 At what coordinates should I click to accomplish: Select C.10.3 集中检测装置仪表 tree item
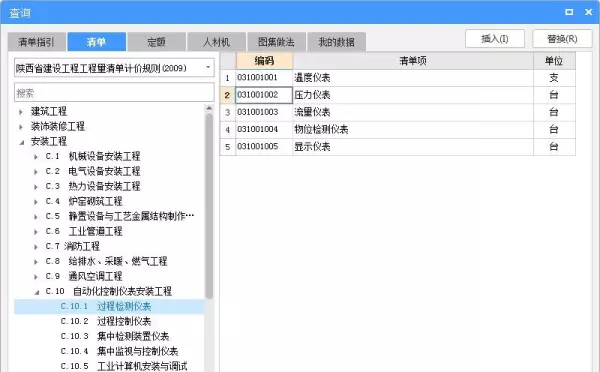[x=115, y=336]
